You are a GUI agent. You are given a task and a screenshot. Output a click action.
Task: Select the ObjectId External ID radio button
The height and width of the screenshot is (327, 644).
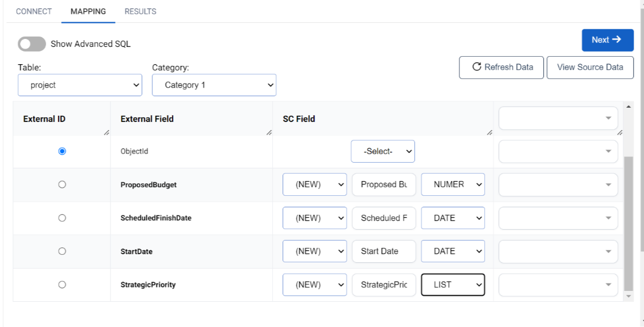(x=62, y=151)
